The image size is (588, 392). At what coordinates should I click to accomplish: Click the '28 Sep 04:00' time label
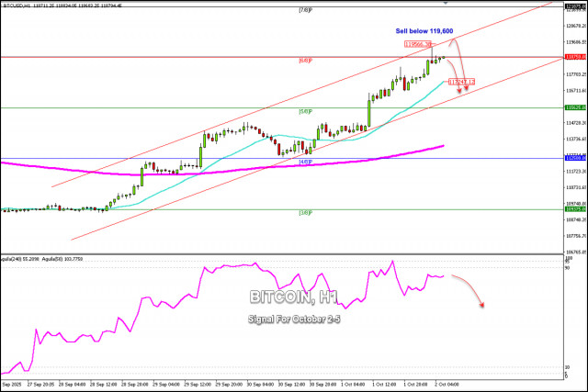pyautogui.click(x=72, y=385)
